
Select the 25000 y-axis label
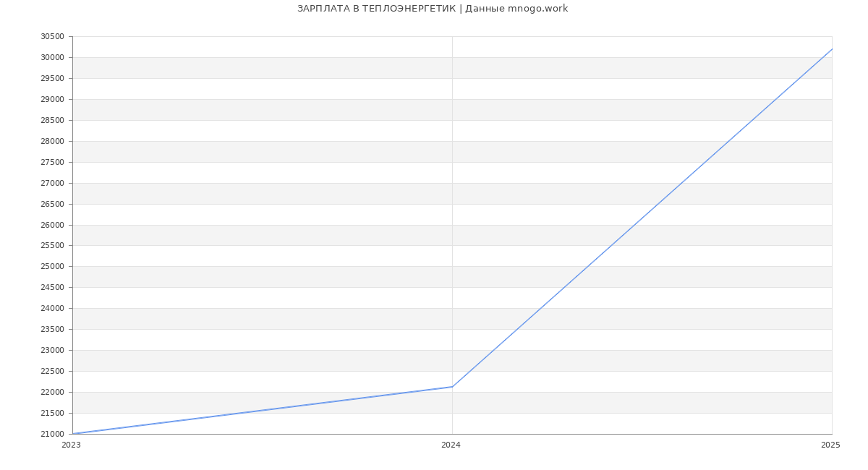[x=52, y=267]
